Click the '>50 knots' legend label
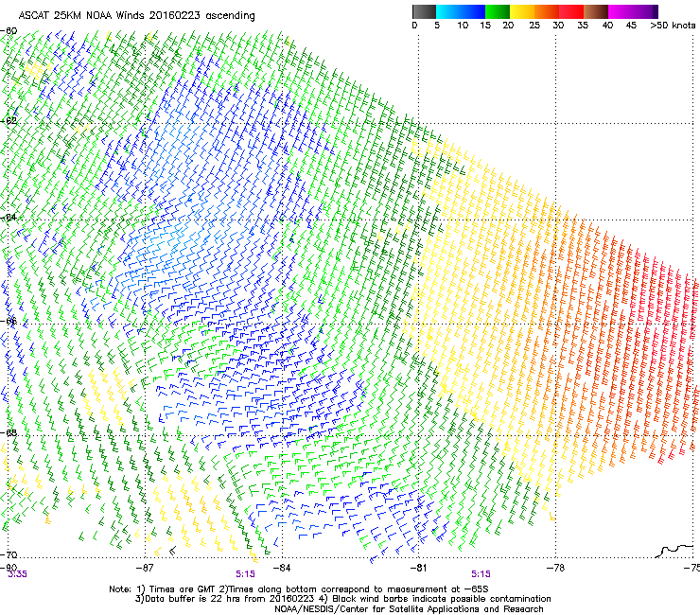 673,26
